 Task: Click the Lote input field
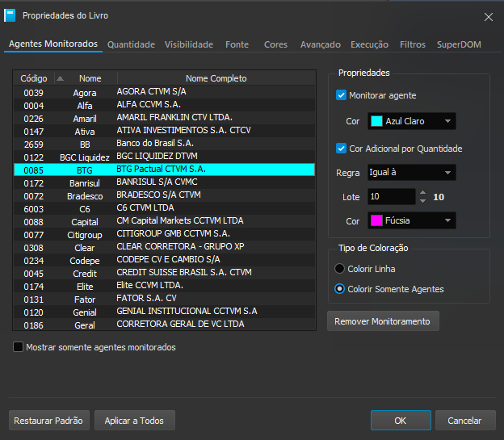391,196
